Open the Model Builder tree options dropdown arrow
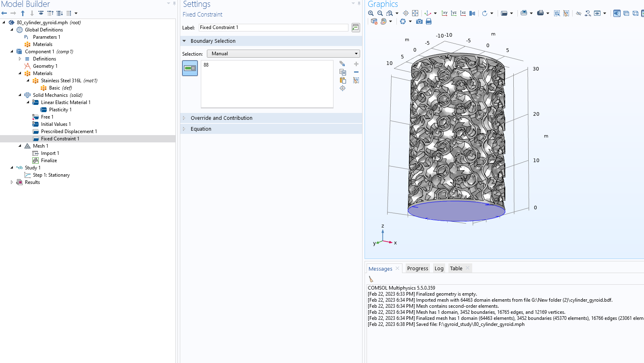This screenshot has width=644, height=363. pos(76,13)
